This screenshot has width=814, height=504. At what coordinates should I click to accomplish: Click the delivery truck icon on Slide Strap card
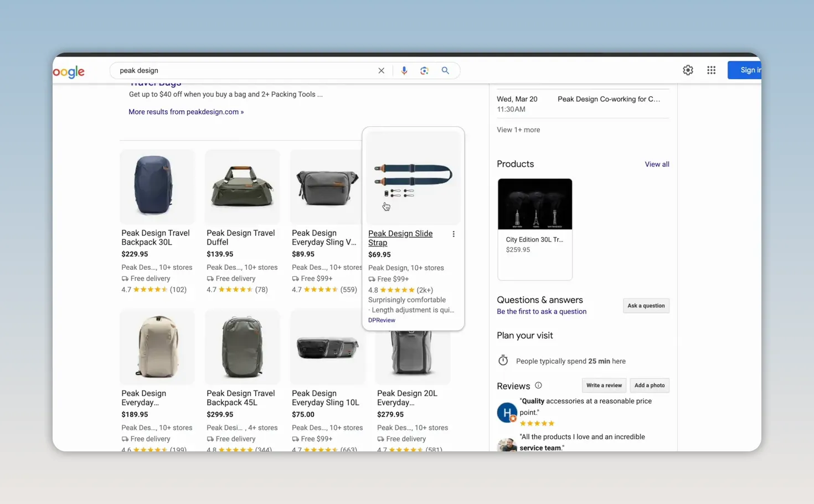click(372, 279)
